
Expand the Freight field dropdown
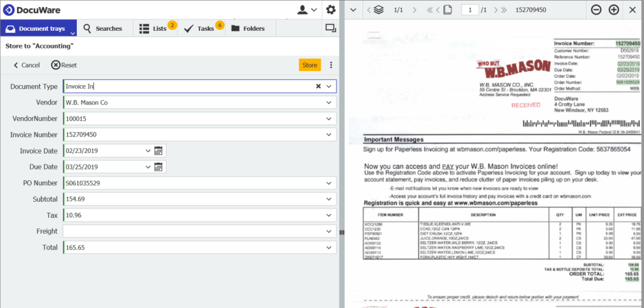(329, 232)
